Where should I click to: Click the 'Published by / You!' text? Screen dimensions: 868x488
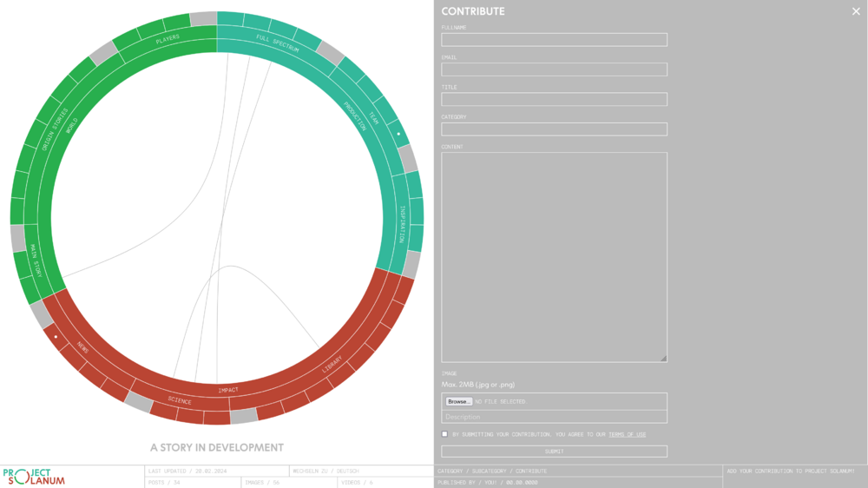click(x=488, y=483)
